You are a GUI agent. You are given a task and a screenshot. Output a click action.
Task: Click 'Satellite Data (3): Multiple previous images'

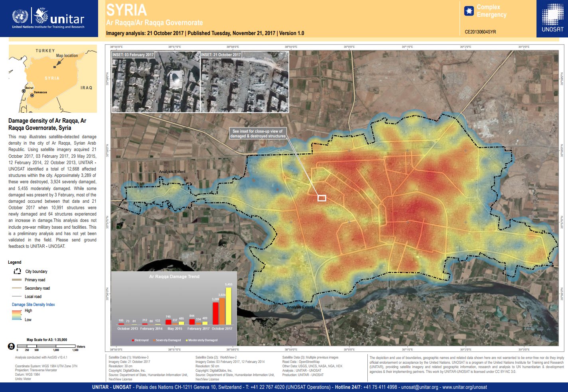(x=310, y=357)
